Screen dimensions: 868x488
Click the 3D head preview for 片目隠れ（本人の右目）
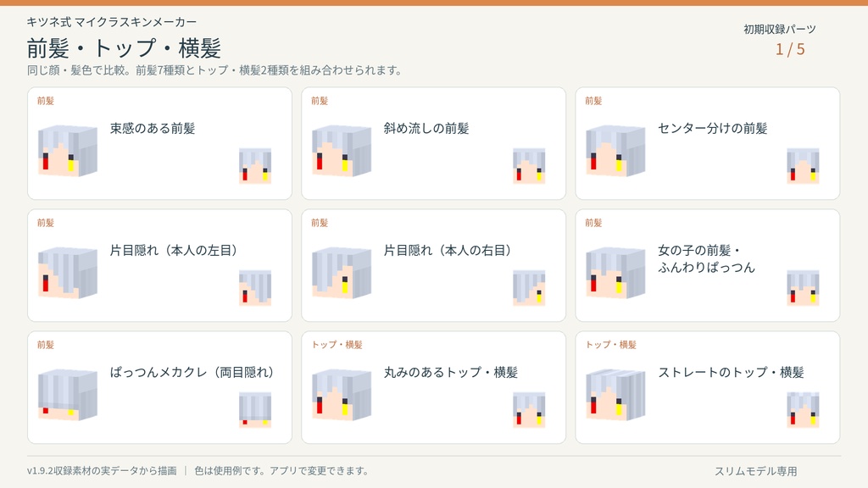point(342,273)
